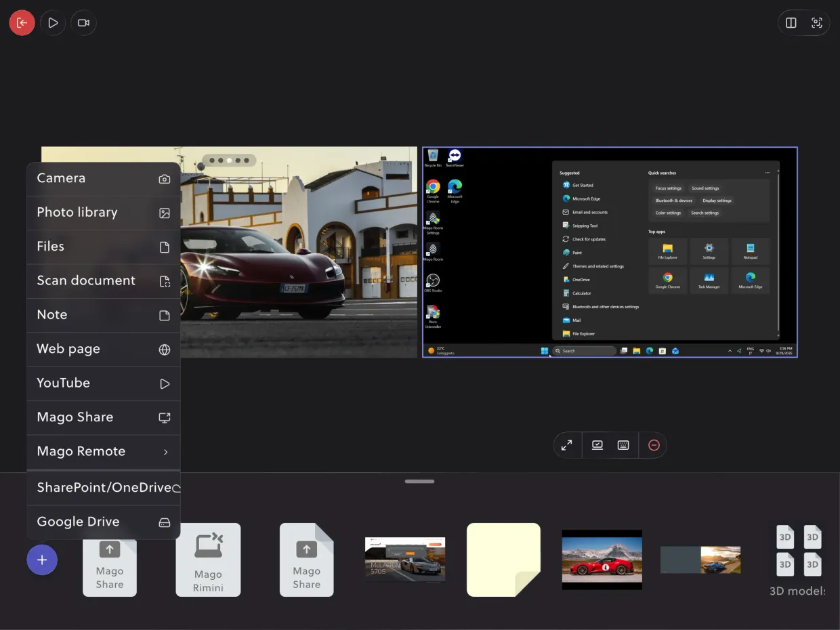
Task: Click the face scan icon
Action: pyautogui.click(x=816, y=23)
